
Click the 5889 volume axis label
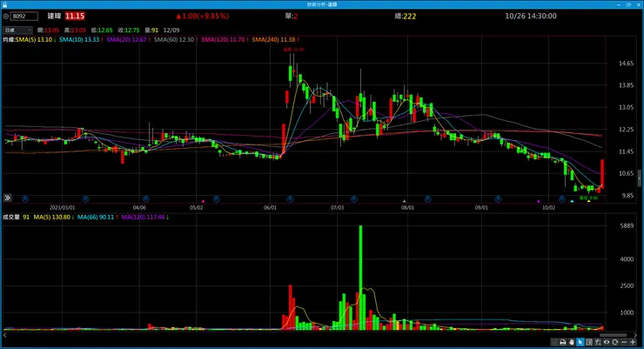627,225
